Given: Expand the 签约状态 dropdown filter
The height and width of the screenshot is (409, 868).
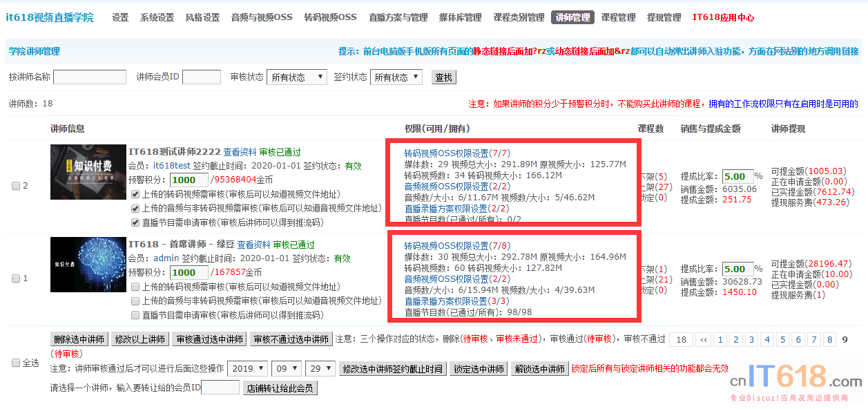Looking at the screenshot, I should [x=396, y=77].
